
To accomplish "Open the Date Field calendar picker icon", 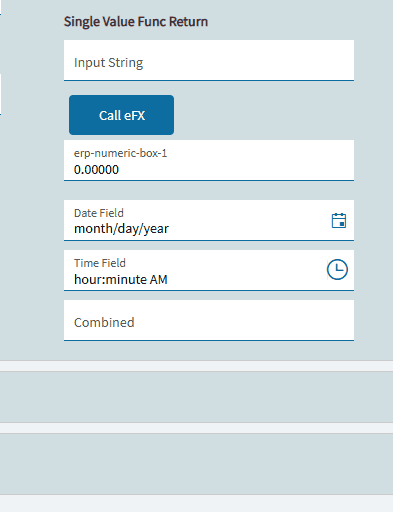I will tap(339, 220).
